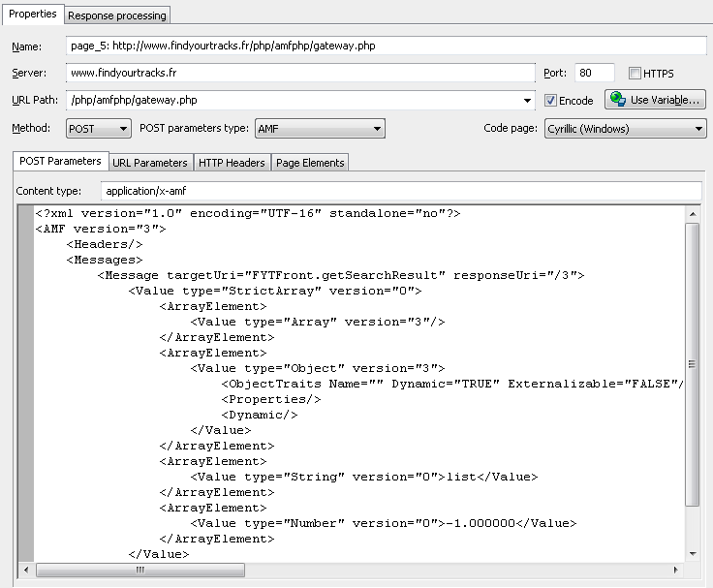Click the Value type="Array" line

click(318, 322)
